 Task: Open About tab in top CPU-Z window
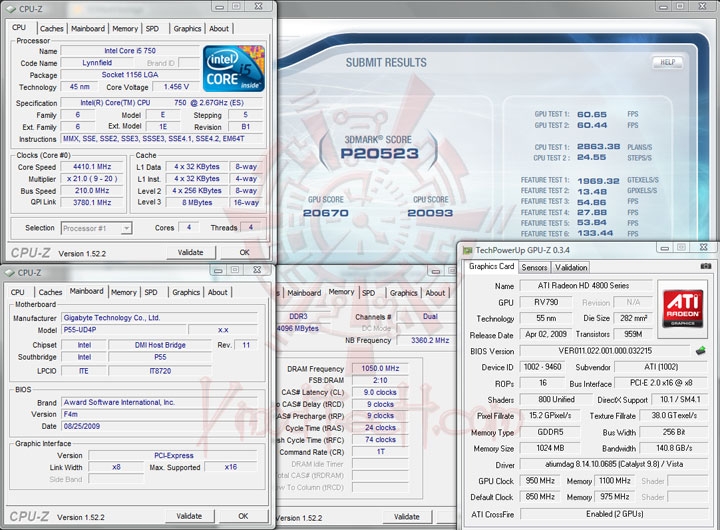click(x=219, y=28)
